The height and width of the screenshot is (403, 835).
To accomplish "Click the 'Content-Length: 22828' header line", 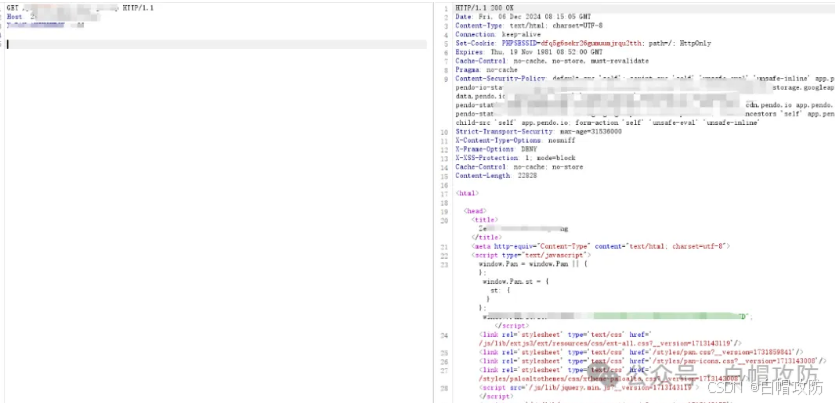I will pyautogui.click(x=496, y=176).
